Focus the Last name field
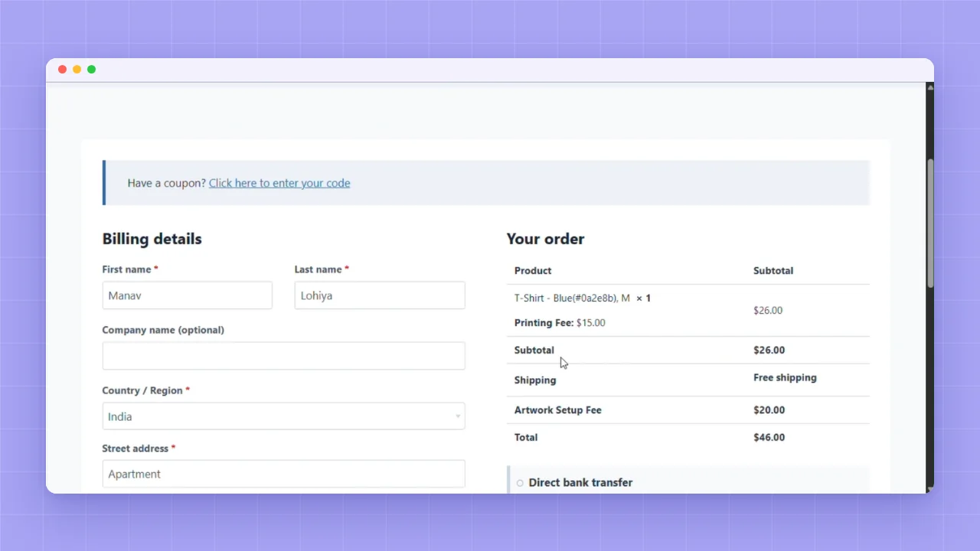The image size is (980, 551). [x=380, y=295]
